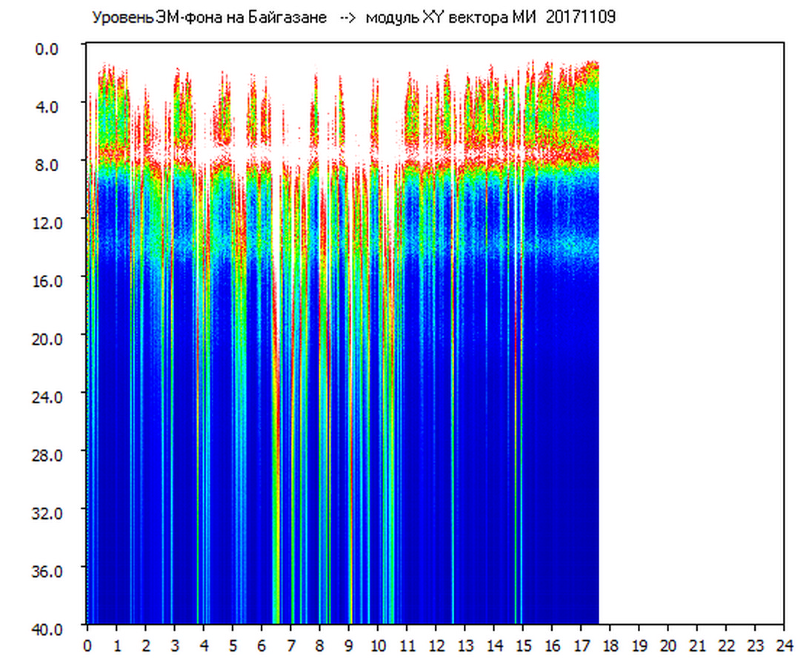This screenshot has width=812, height=667.
Task: Click hour 12 label on the time axis
Action: 436,646
